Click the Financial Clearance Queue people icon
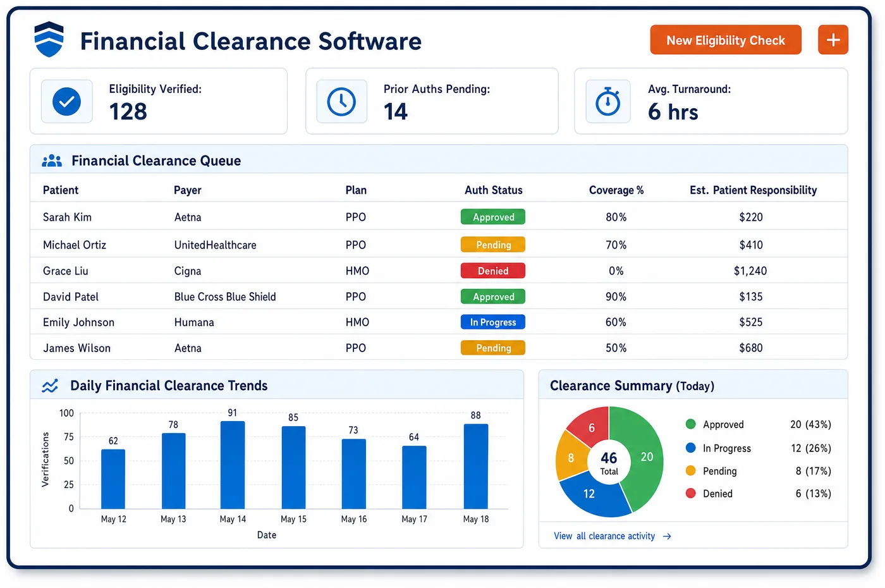Screen dimensions: 885x588 pos(52,161)
